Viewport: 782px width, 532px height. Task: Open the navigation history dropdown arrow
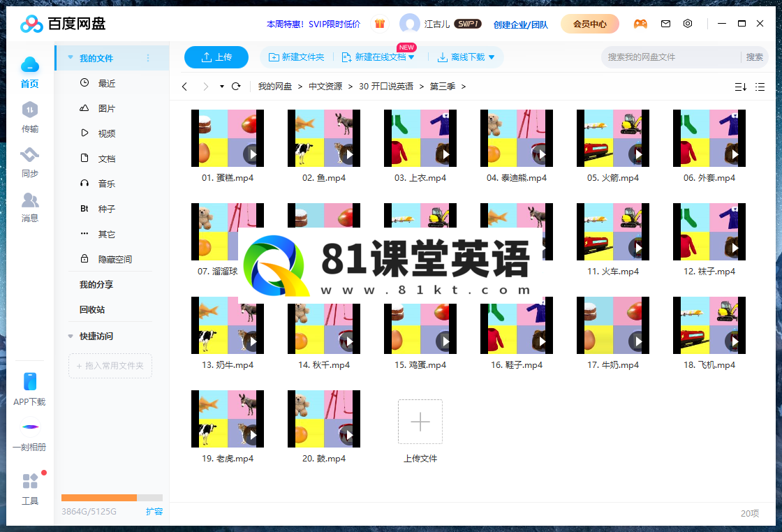click(222, 87)
